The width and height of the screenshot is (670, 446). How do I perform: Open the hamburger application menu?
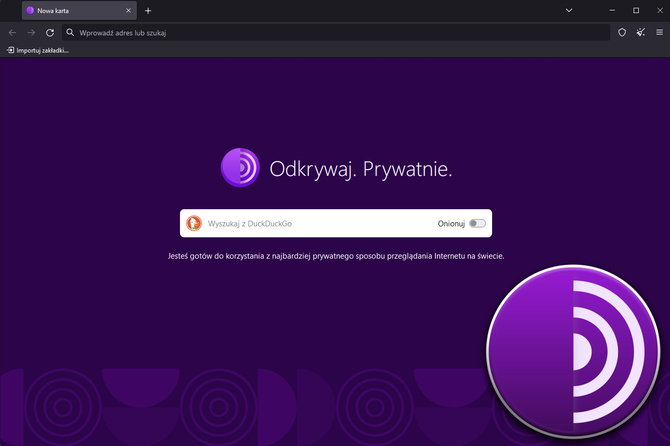pos(659,32)
